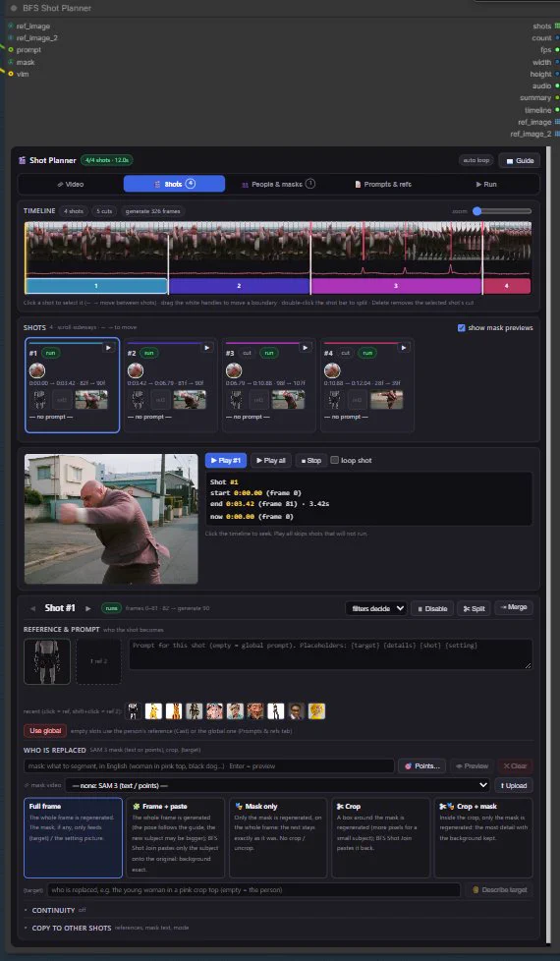
Task: Play shot #1 from its card play icon
Action: (x=108, y=348)
